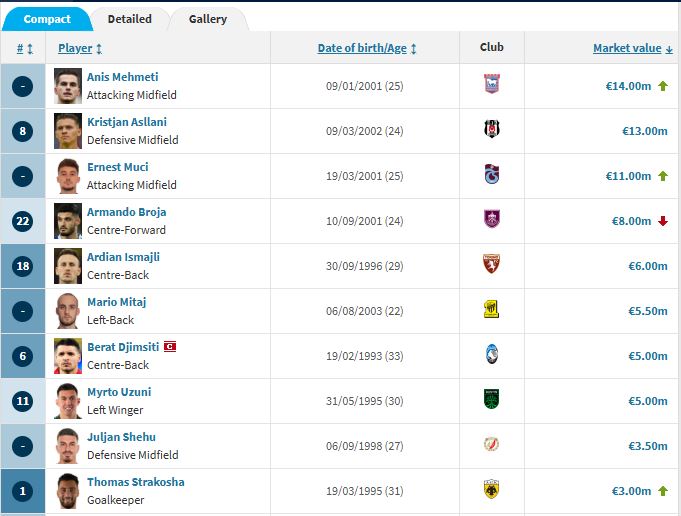Click Myrto Uzuni's portrait thumbnail
681x516 pixels.
(68, 400)
